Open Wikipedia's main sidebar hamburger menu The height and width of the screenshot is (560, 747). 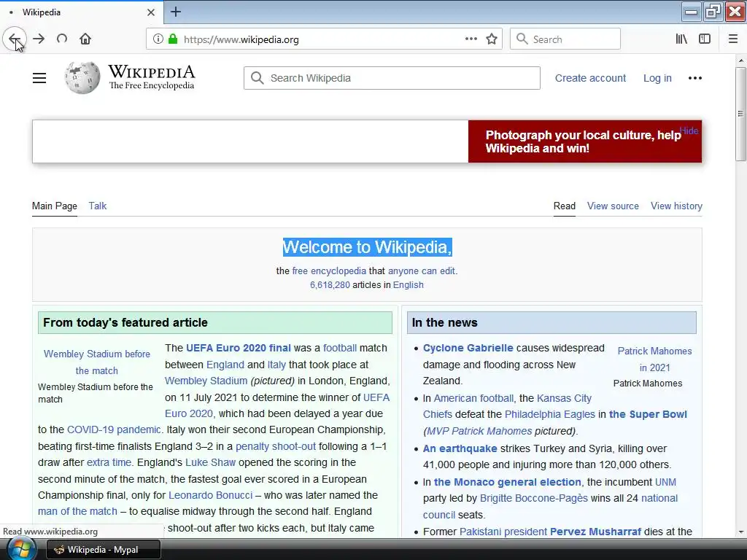39,78
